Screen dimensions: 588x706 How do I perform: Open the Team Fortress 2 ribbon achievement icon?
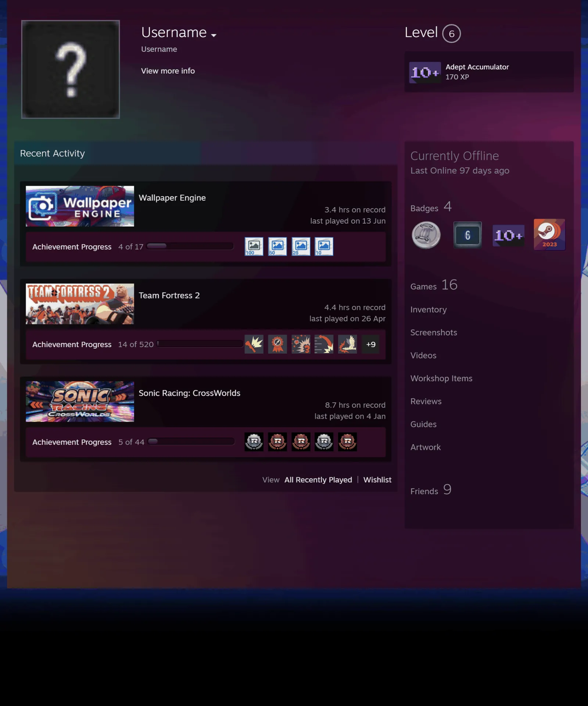(277, 344)
